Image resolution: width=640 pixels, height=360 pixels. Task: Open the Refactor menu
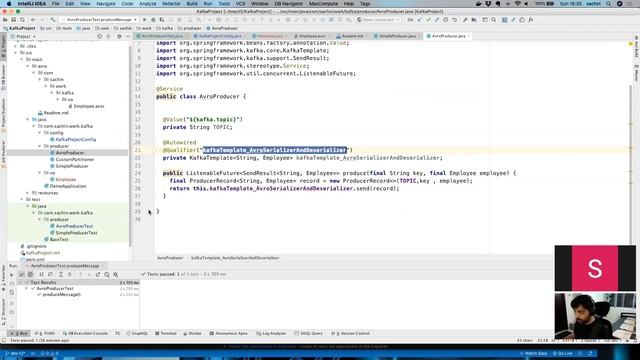coord(171,4)
